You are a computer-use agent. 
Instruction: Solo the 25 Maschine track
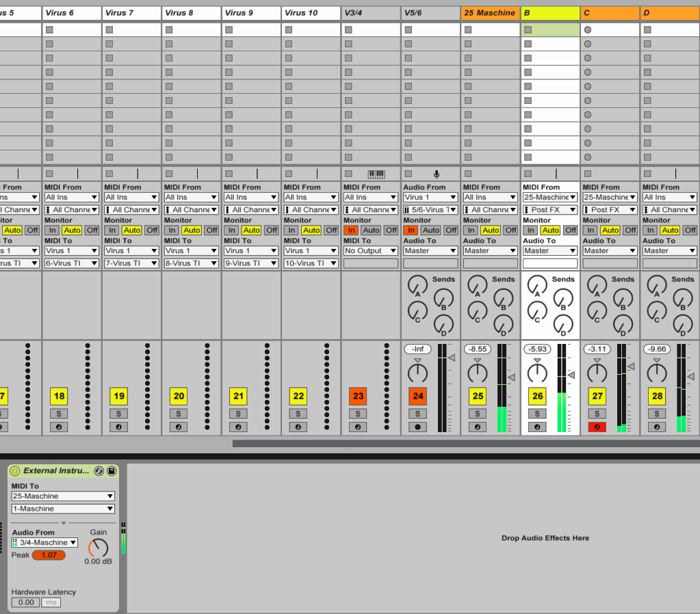(x=478, y=414)
